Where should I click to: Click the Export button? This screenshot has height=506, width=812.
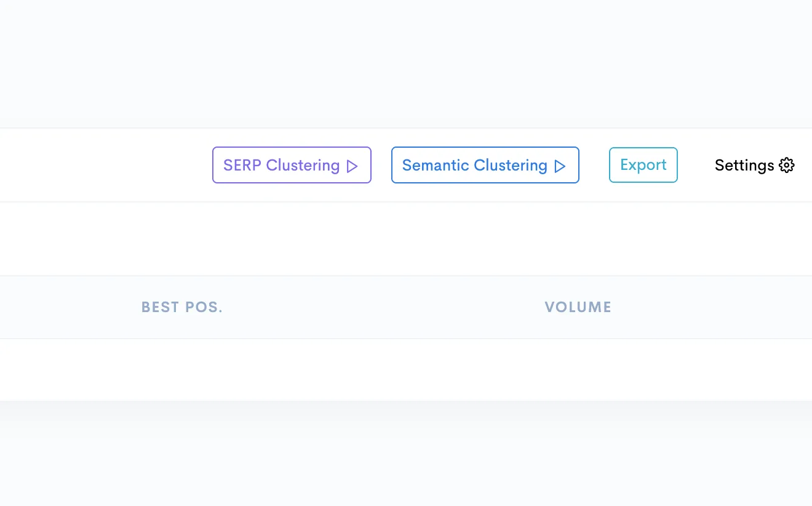(x=643, y=165)
